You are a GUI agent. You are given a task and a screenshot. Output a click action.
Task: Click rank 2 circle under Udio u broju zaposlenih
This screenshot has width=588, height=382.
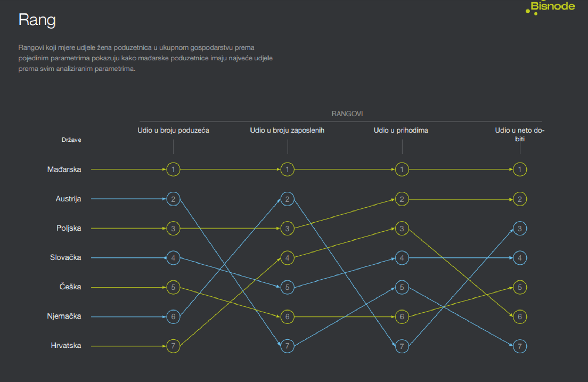pyautogui.click(x=287, y=199)
